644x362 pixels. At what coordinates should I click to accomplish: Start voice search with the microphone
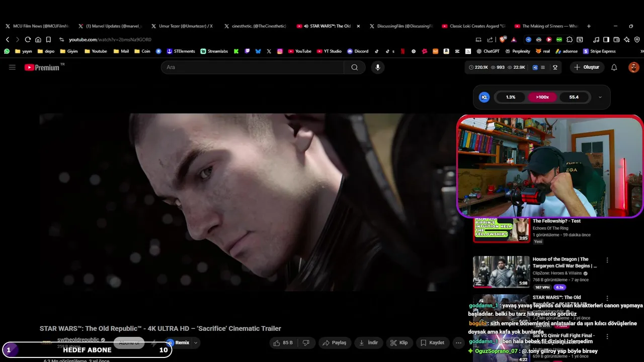pos(377,67)
